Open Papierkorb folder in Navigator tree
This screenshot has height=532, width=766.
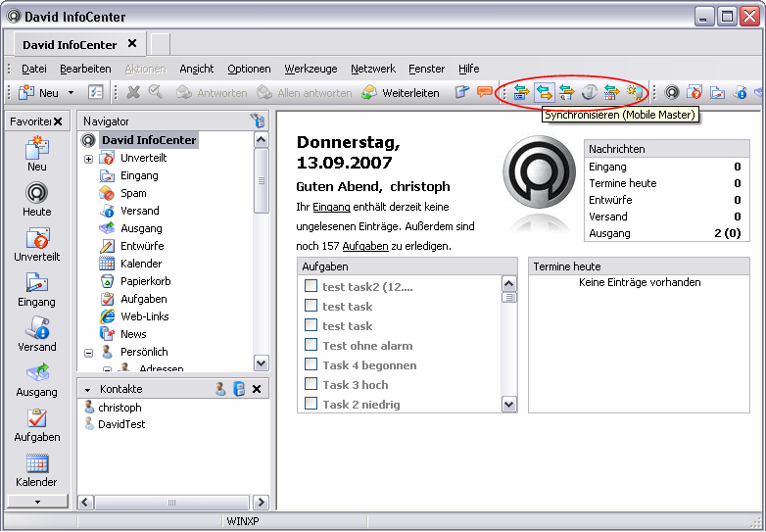(x=143, y=281)
